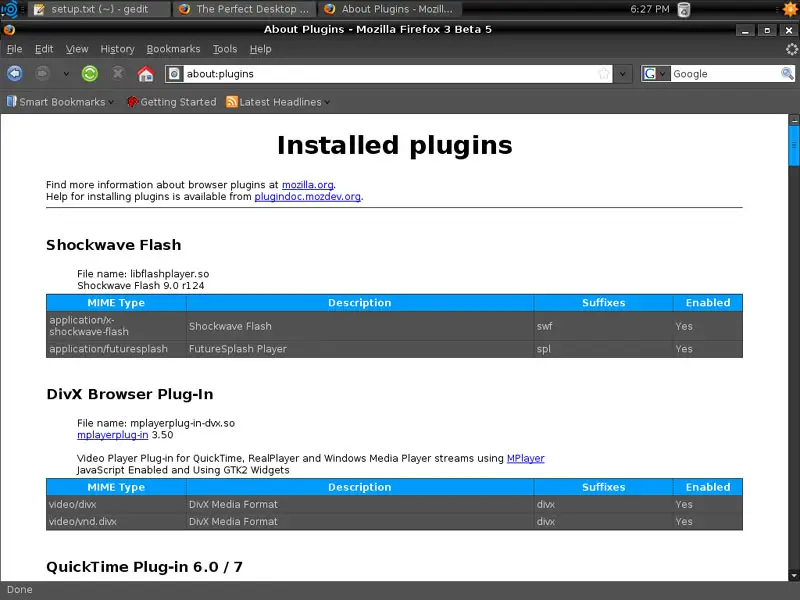Open the mplayerplug-in link
The height and width of the screenshot is (600, 800).
pyautogui.click(x=113, y=435)
